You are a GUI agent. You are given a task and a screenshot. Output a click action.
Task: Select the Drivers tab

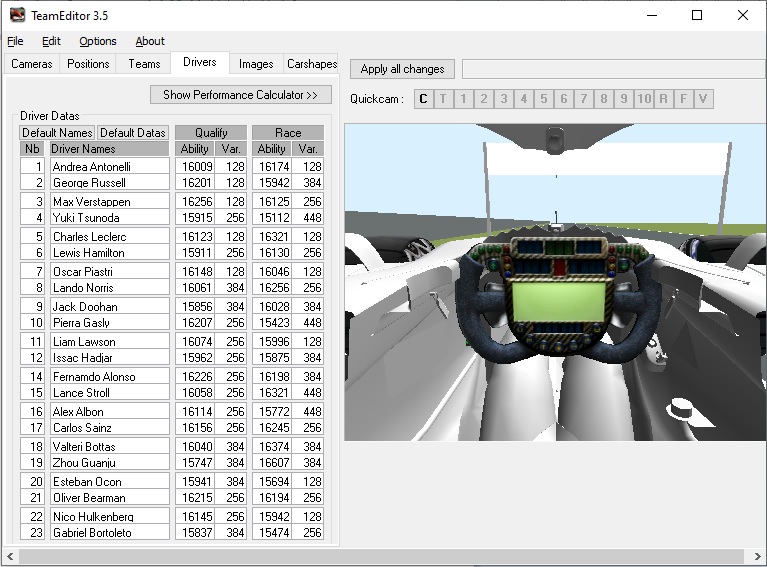pos(200,62)
